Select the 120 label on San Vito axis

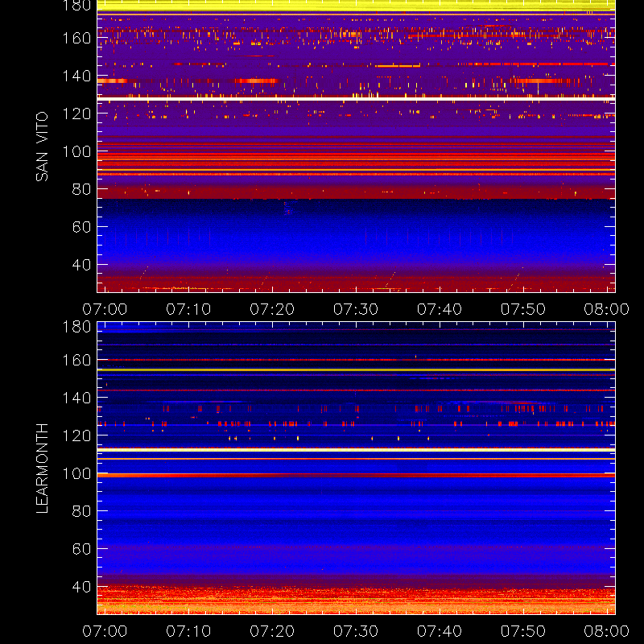76,114
